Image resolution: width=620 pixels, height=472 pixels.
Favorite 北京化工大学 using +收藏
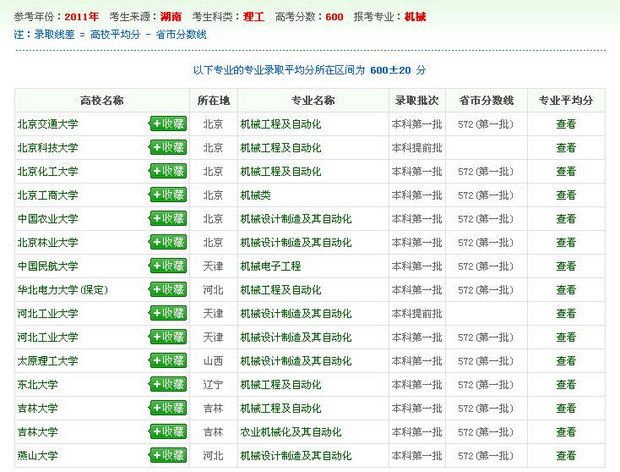coord(168,171)
